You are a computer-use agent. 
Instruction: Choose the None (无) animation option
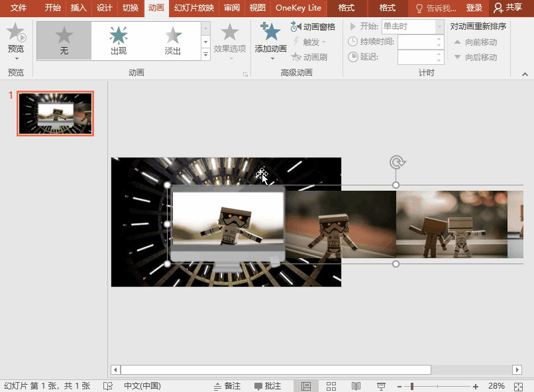64,40
